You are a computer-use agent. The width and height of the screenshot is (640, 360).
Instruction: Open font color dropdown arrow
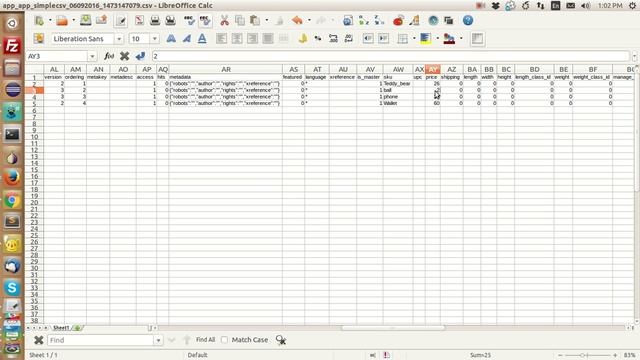(x=461, y=39)
